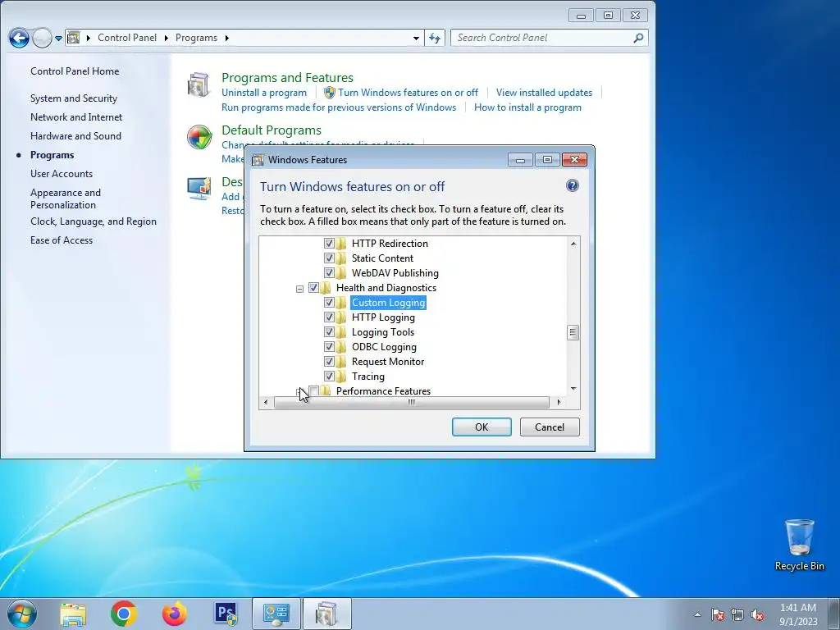
Task: Click the features list scroll down arrow
Action: (573, 389)
